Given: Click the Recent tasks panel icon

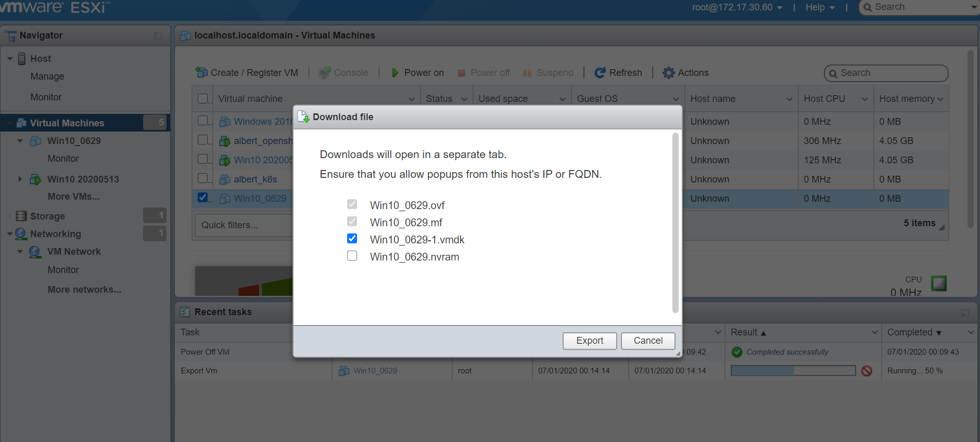Looking at the screenshot, I should click(185, 311).
